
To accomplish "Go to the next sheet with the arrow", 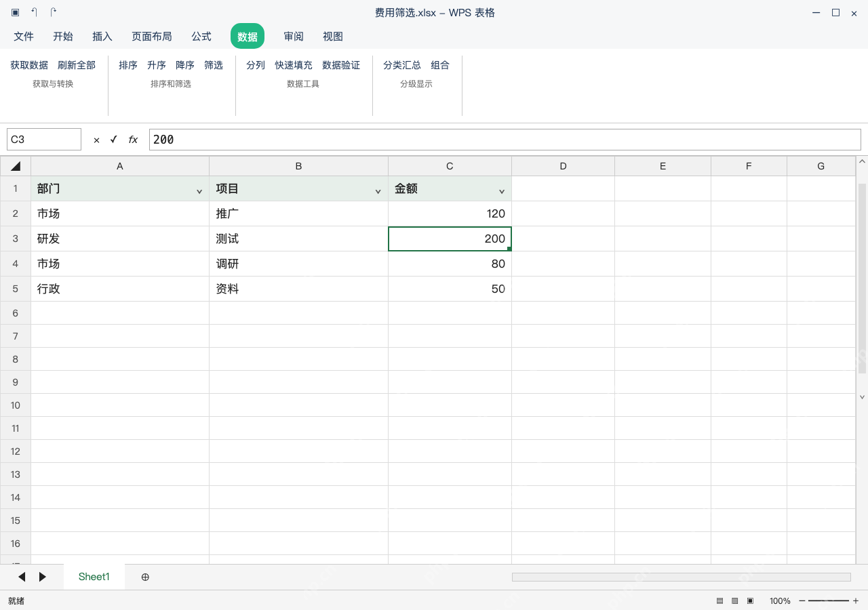I will tap(43, 577).
